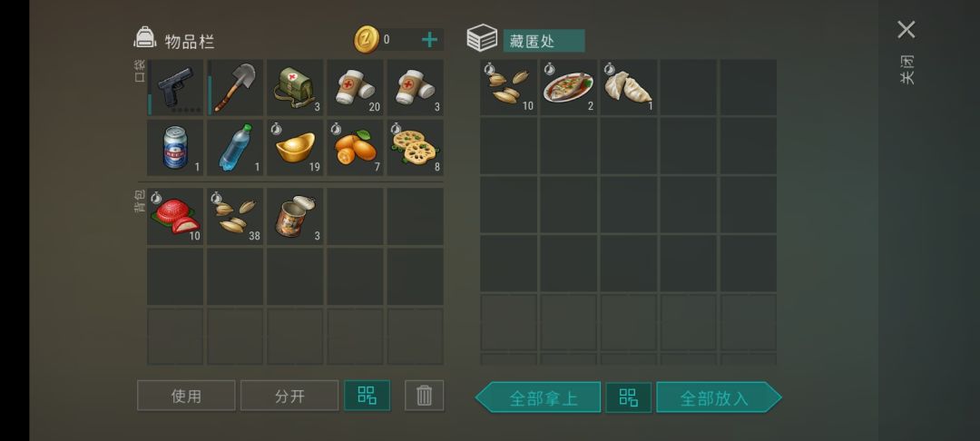Image resolution: width=980 pixels, height=441 pixels.
Task: Select the shovel item
Action: (236, 87)
